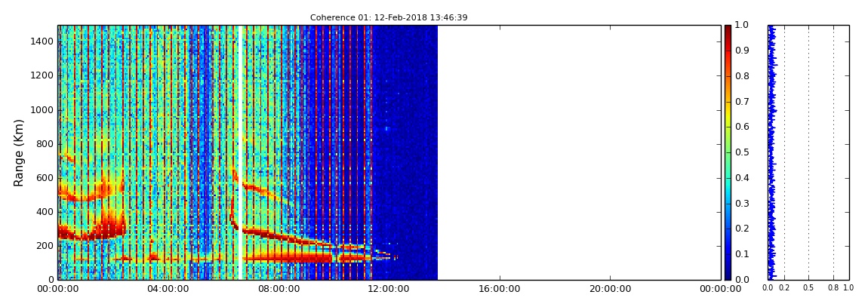Image resolution: width=868 pixels, height=307 pixels.
Task: Click the empty white area of the plot after 14:00
Action: (578, 152)
